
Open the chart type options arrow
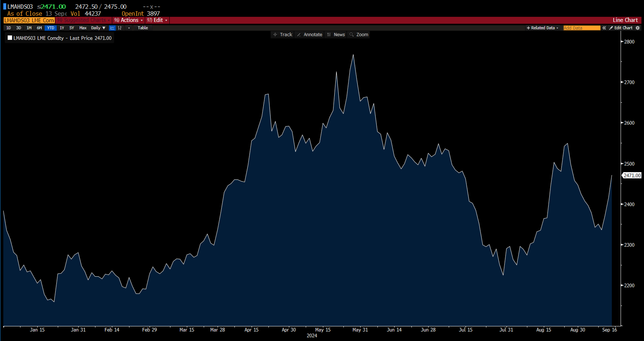click(x=129, y=28)
